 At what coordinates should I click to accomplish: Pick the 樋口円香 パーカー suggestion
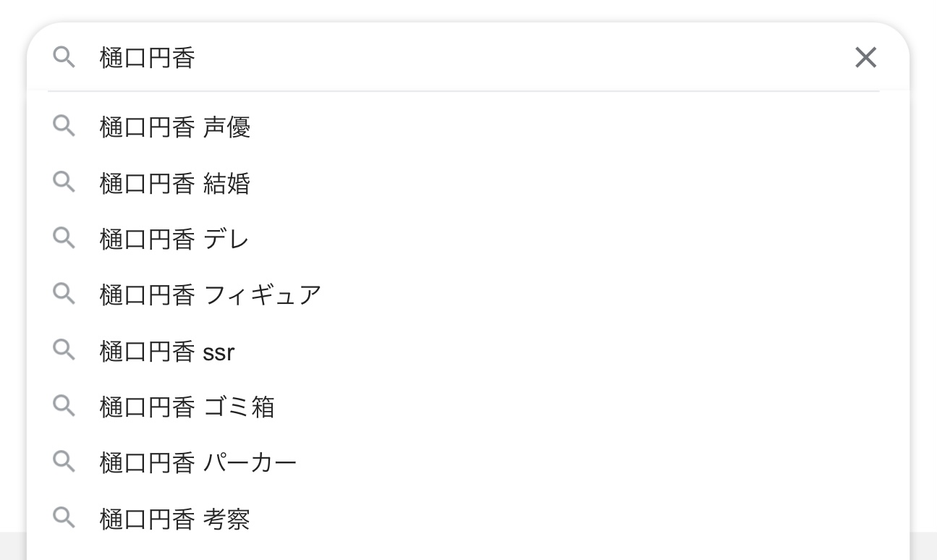(467, 462)
